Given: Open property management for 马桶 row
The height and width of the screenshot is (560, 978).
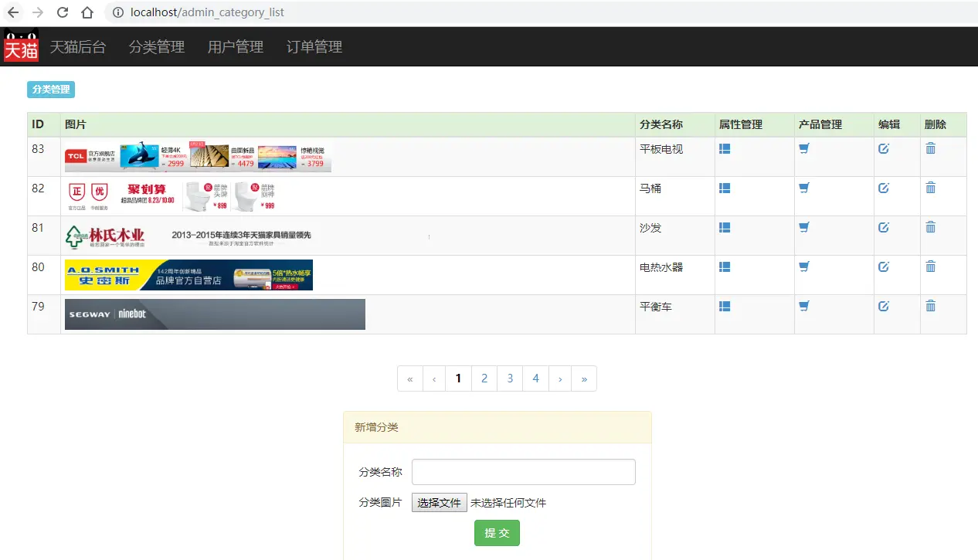Looking at the screenshot, I should (725, 188).
